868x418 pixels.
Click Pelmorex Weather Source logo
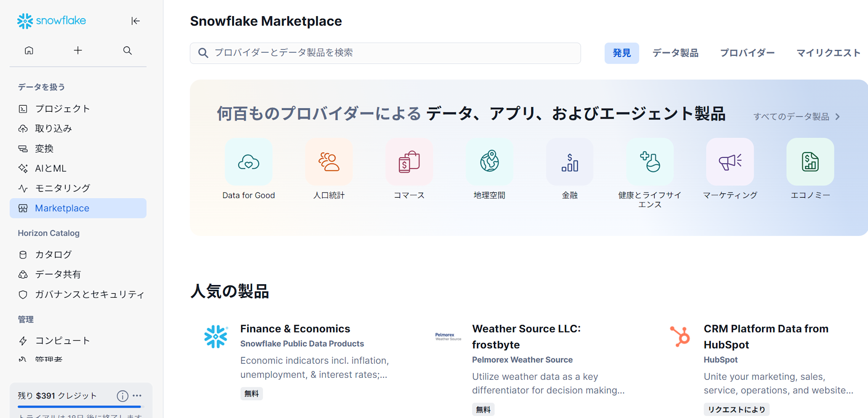point(448,337)
